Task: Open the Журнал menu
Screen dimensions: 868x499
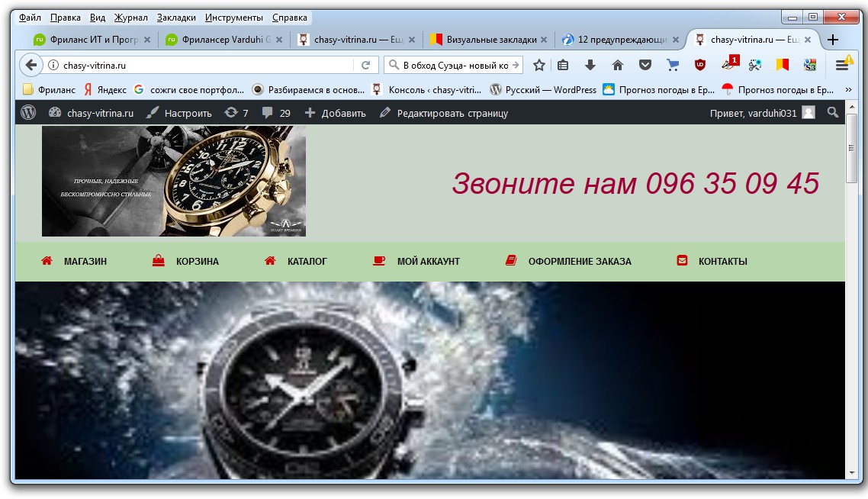Action: point(130,18)
